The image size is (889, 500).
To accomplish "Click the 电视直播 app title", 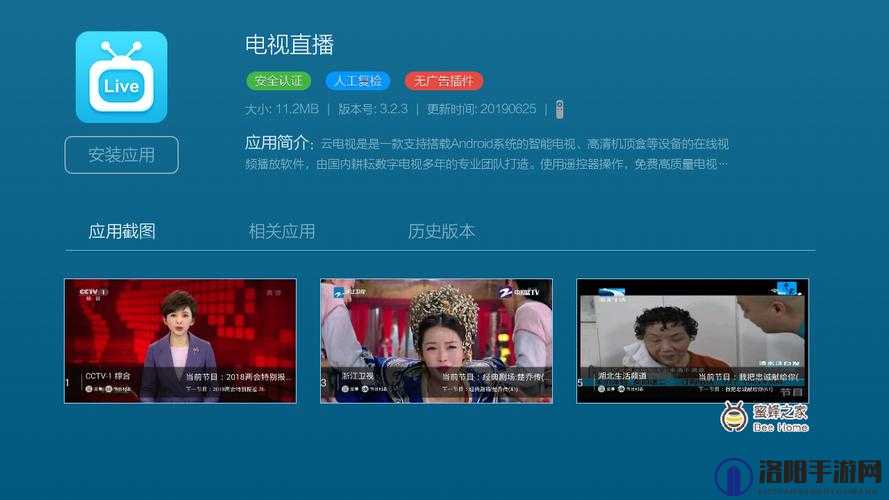I will coord(290,45).
